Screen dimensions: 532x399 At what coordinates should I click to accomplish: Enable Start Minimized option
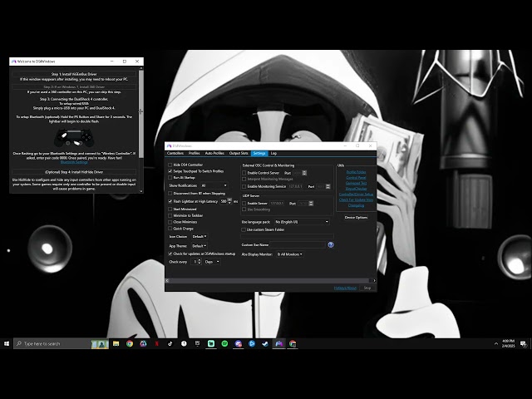pyautogui.click(x=170, y=209)
